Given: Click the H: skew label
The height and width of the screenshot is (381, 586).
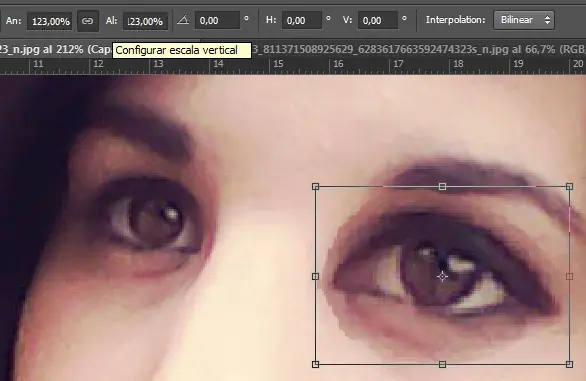Looking at the screenshot, I should coord(271,20).
